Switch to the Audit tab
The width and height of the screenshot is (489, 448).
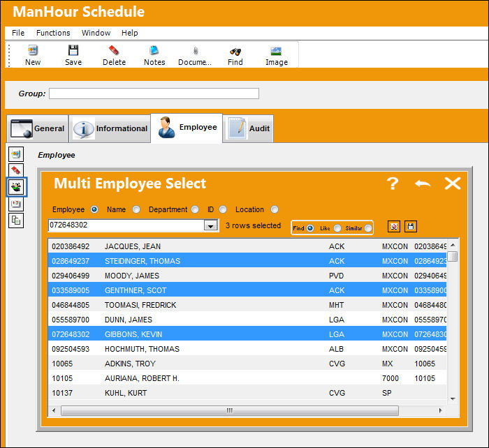[x=248, y=128]
